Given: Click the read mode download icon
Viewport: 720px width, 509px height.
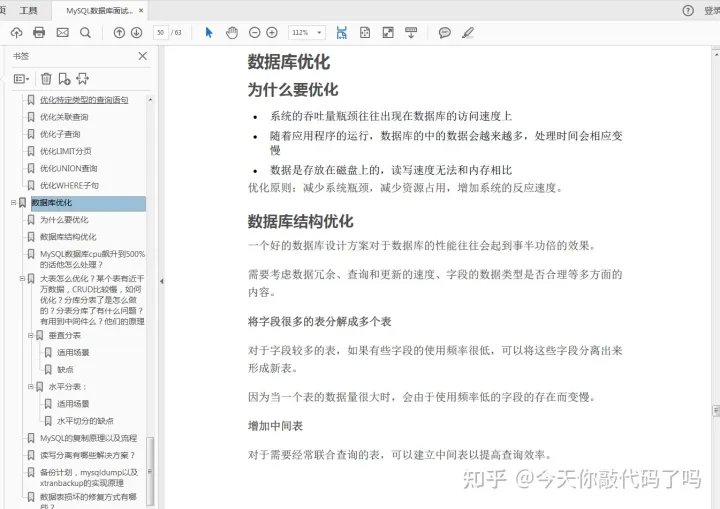Looking at the screenshot, I should click(x=411, y=33).
